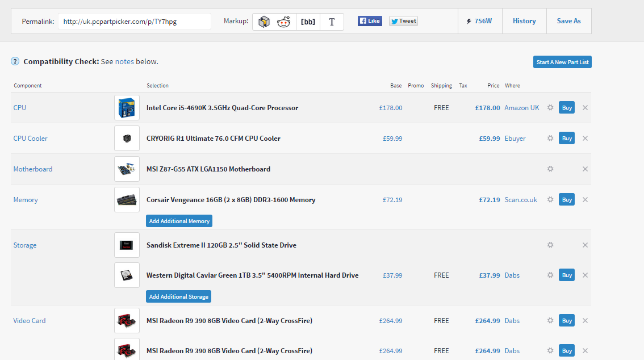
Task: Click the MSI Z87-G55 motherboard thumbnail
Action: tap(127, 169)
